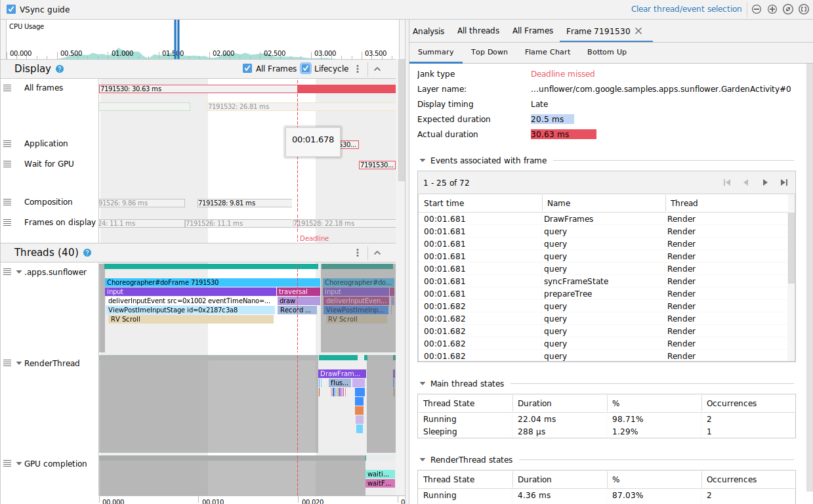Switch to the Flame Chart tab
Viewport: 813px width, 504px height.
(x=547, y=52)
